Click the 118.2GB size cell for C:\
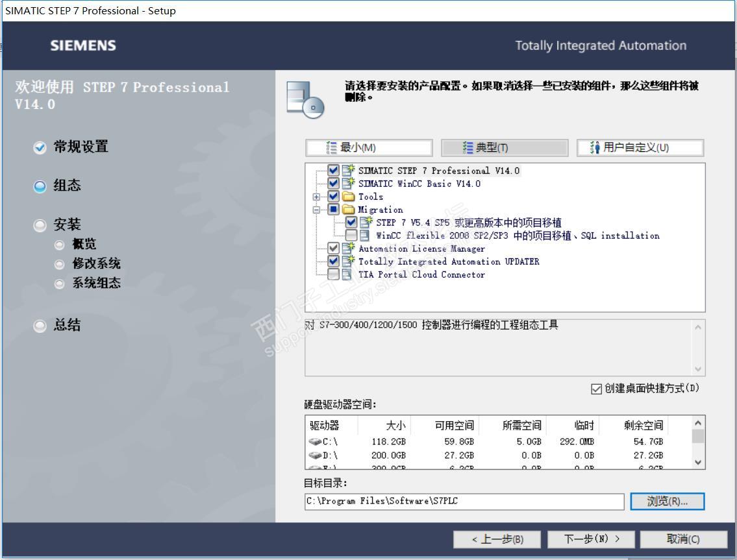This screenshot has height=560, width=737. [x=388, y=442]
